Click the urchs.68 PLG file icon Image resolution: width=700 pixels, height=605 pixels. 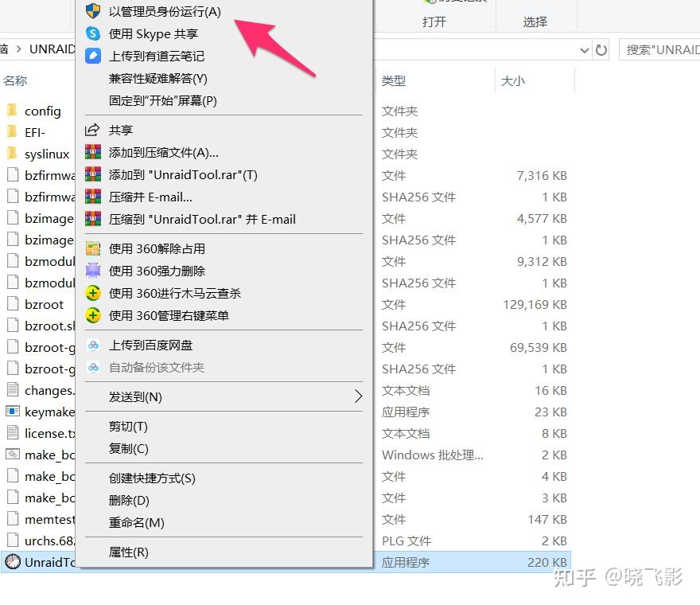(13, 541)
